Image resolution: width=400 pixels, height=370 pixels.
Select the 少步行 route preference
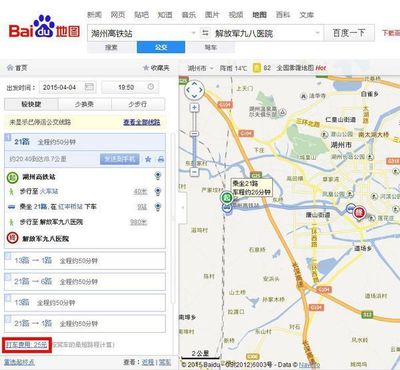(x=138, y=104)
